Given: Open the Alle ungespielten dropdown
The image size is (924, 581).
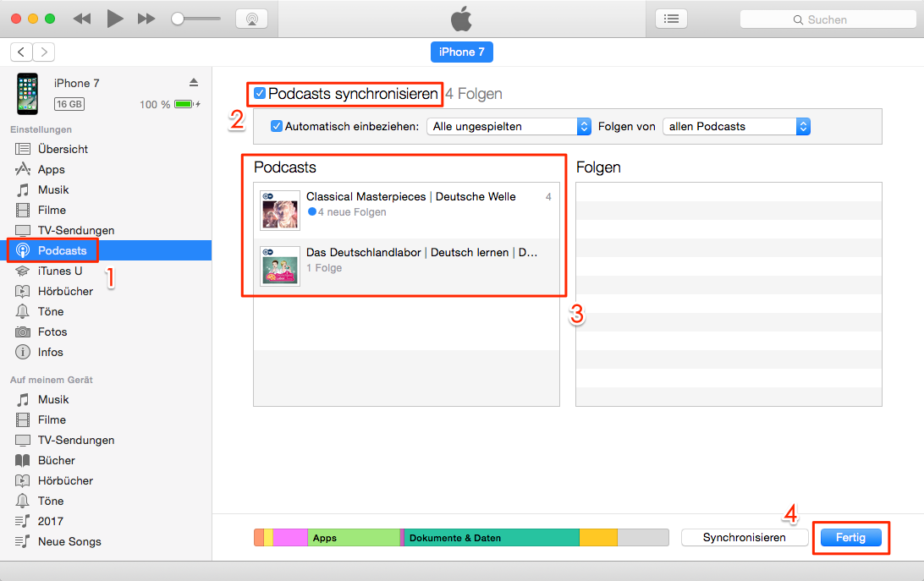Looking at the screenshot, I should coord(509,126).
